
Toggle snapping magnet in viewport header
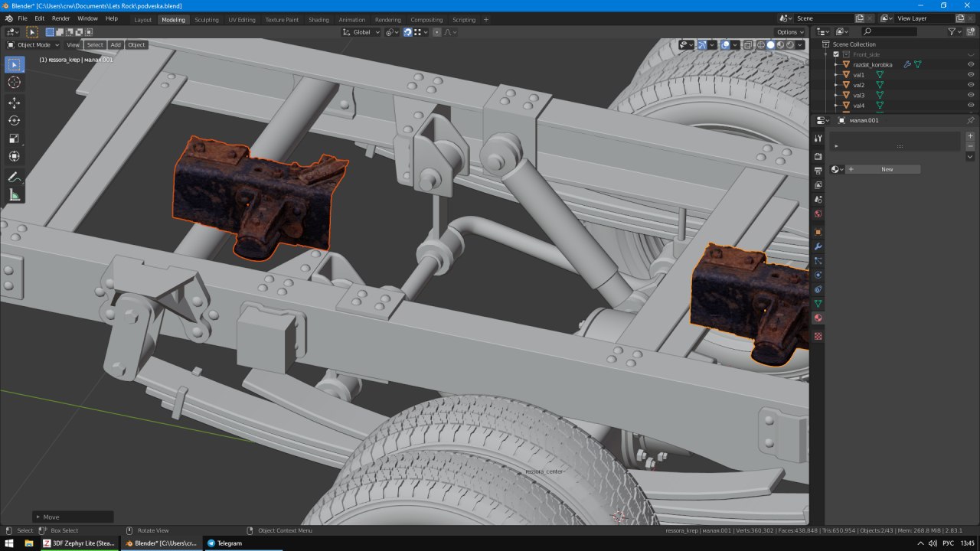(x=408, y=32)
